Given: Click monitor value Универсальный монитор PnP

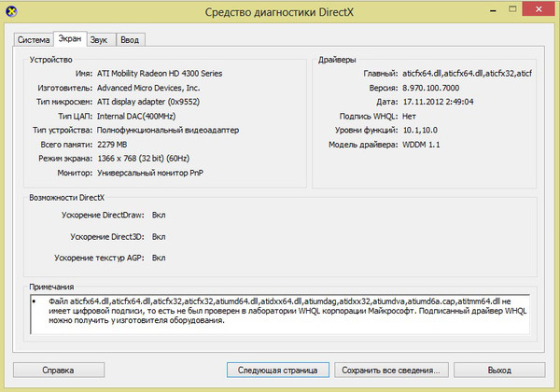Looking at the screenshot, I should pyautogui.click(x=150, y=173).
